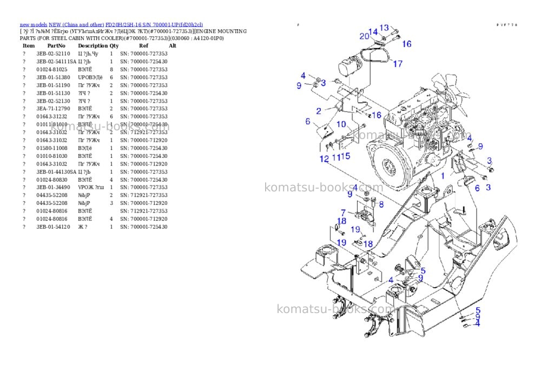Click the 'Ref' column header

click(143, 46)
